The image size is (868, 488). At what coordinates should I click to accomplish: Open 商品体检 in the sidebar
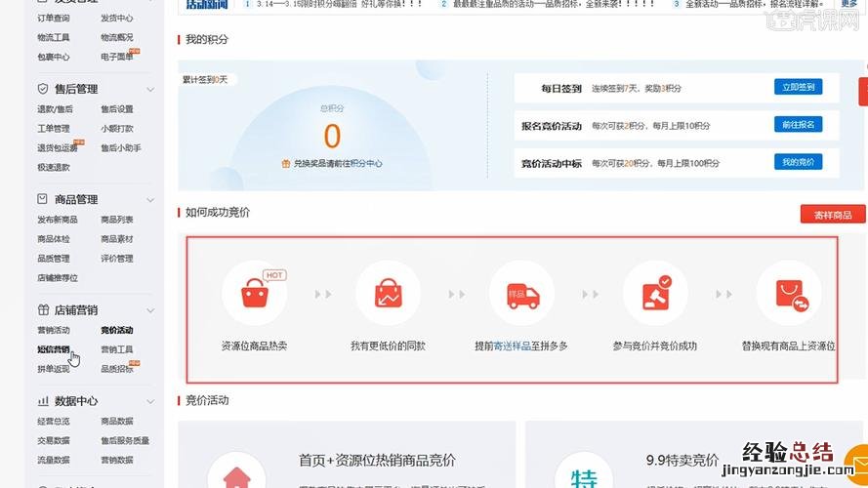pos(54,239)
